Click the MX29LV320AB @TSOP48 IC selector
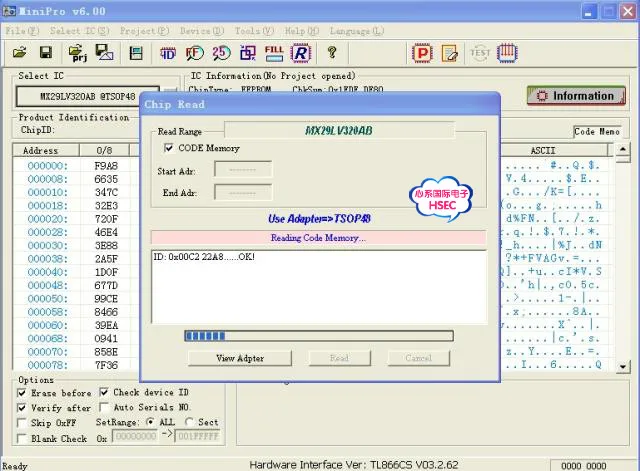The image size is (640, 471). coord(87,96)
